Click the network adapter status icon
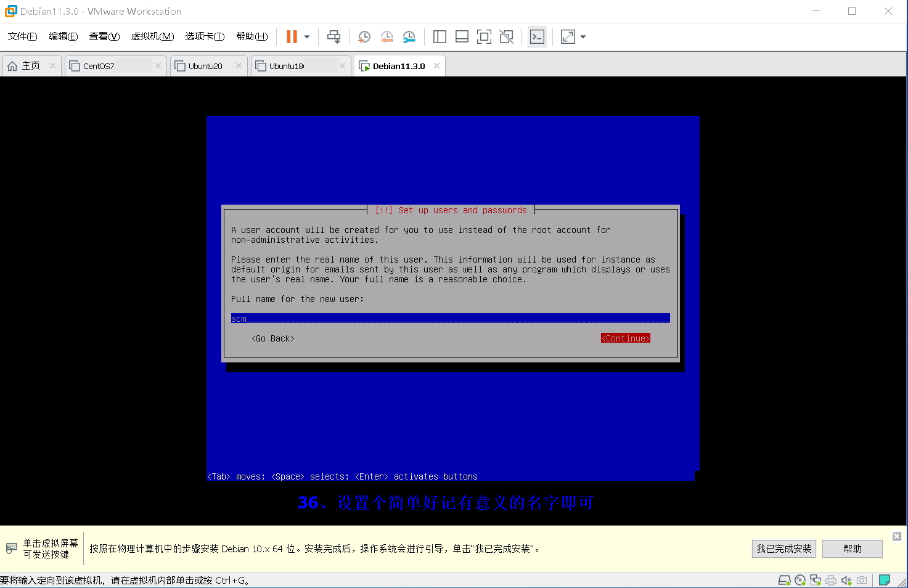Viewport: 908px width, 588px height. 816,580
